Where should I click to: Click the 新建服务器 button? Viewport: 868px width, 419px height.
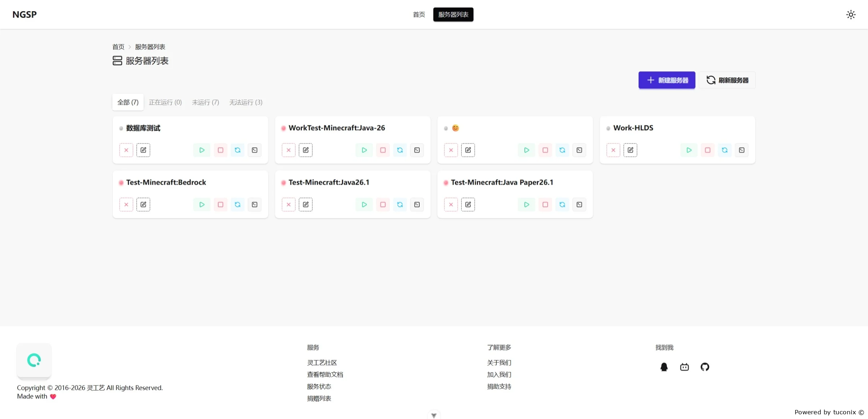click(667, 80)
